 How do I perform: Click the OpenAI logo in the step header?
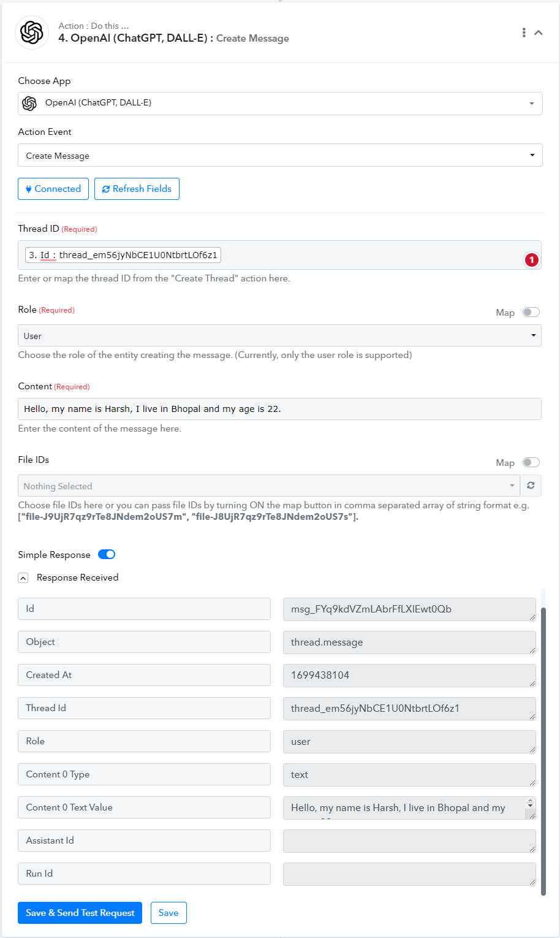click(x=32, y=32)
